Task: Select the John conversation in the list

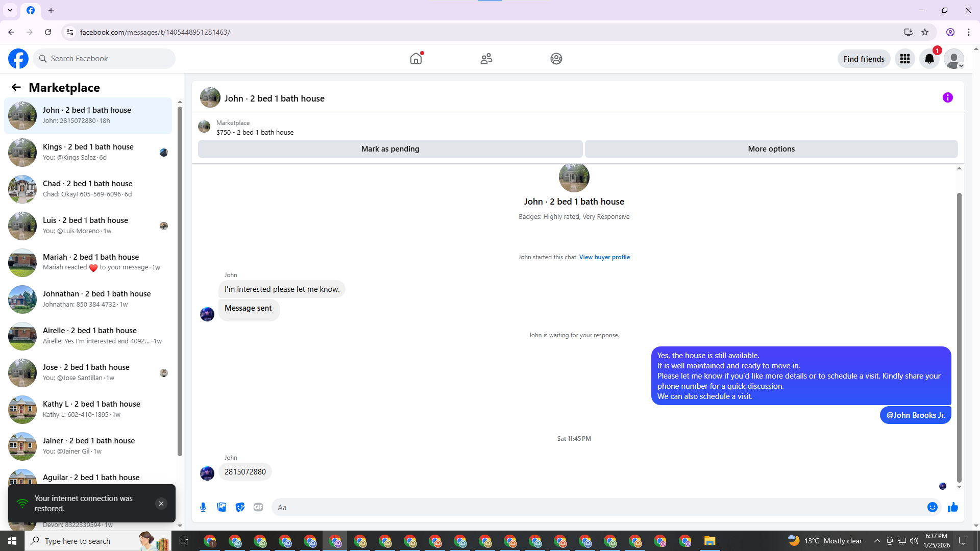Action: pyautogui.click(x=88, y=115)
